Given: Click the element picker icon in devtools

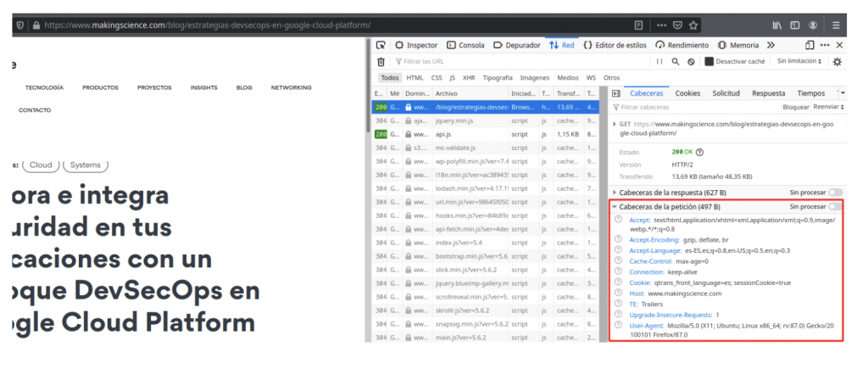Looking at the screenshot, I should pos(381,45).
